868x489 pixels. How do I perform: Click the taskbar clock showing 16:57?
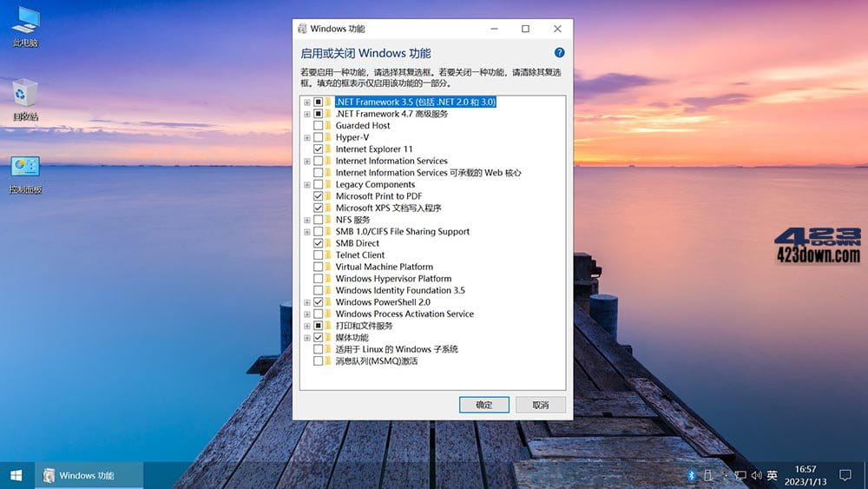point(806,475)
